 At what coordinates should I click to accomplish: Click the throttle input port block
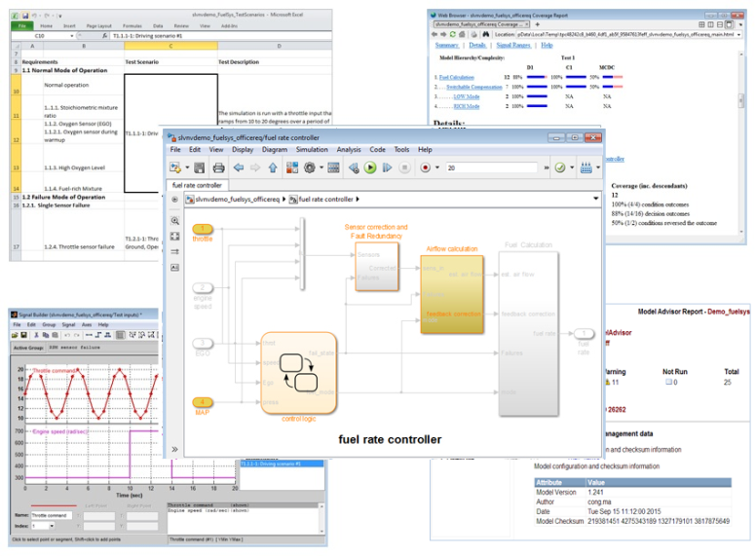[x=203, y=229]
